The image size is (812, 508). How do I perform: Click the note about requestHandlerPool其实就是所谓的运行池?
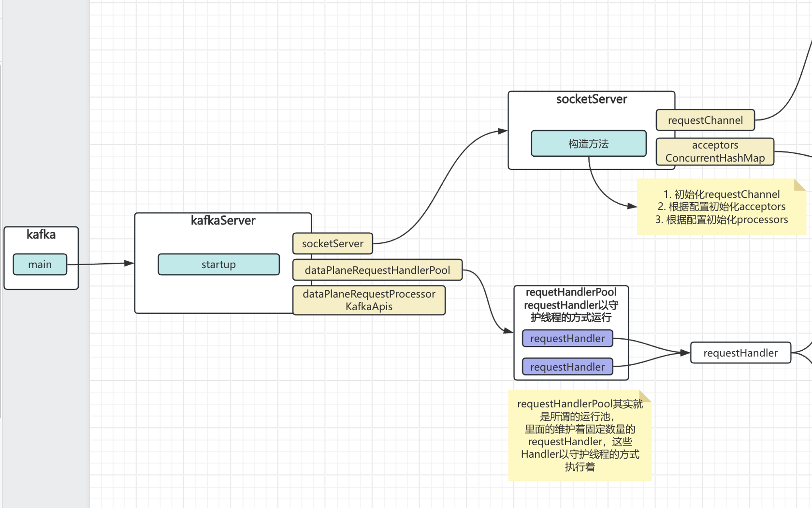580,435
